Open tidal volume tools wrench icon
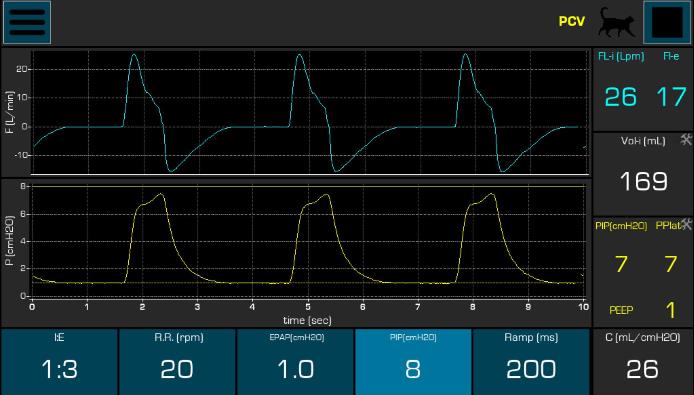Screen dimensions: 694x395 [686, 140]
